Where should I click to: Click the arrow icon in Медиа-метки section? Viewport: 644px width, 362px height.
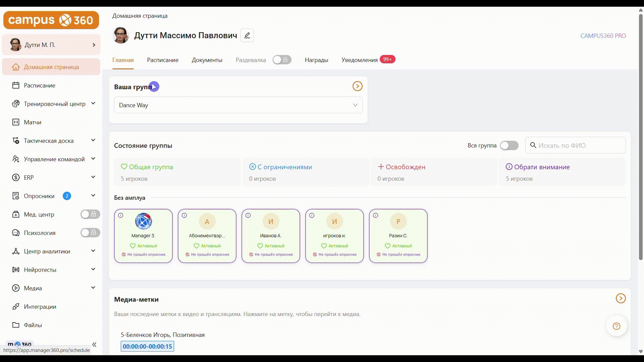click(x=621, y=298)
